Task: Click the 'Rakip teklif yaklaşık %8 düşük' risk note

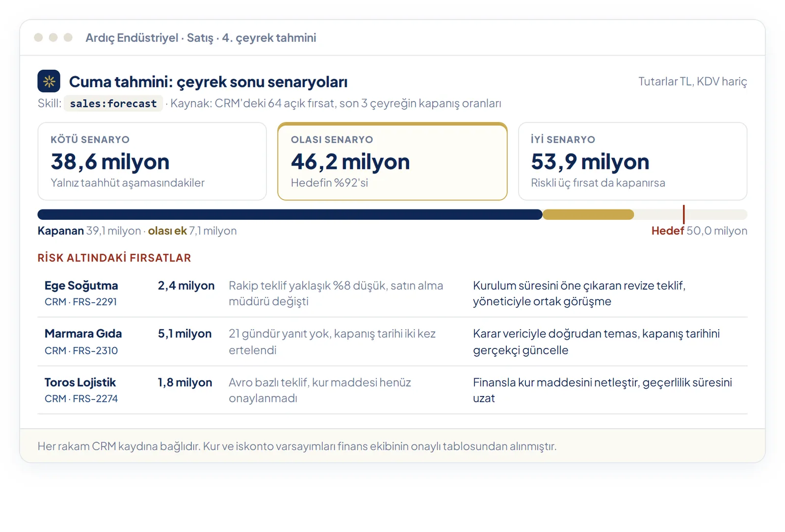Action: coord(336,293)
